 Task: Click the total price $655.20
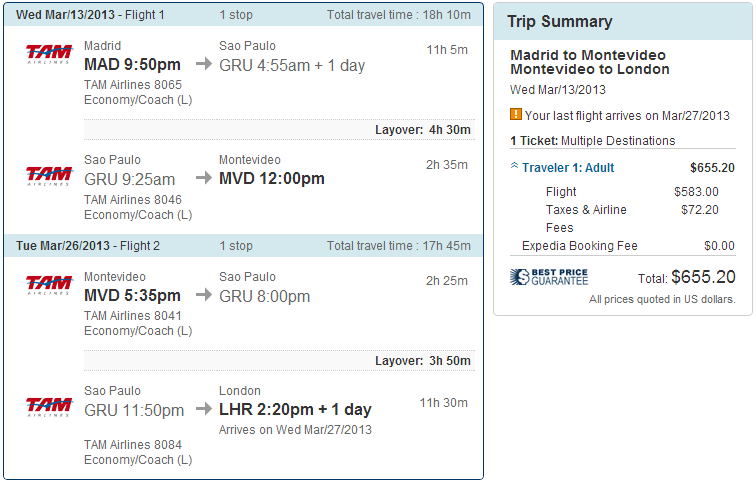tap(703, 277)
